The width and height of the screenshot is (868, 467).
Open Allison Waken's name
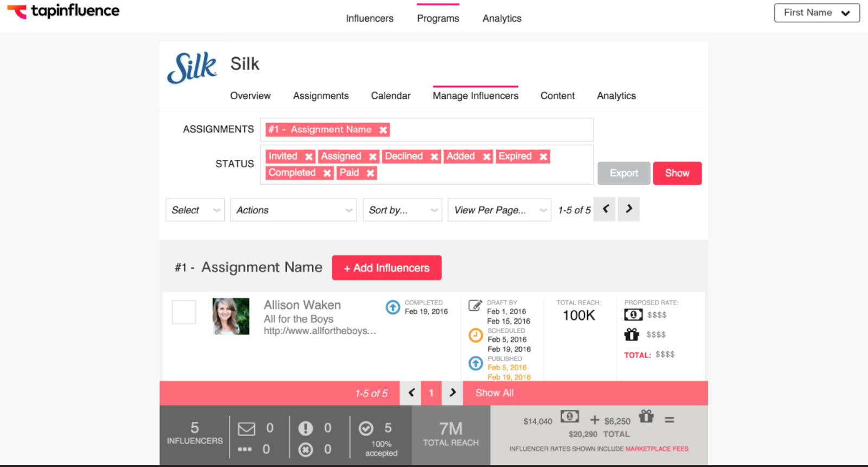coord(302,305)
